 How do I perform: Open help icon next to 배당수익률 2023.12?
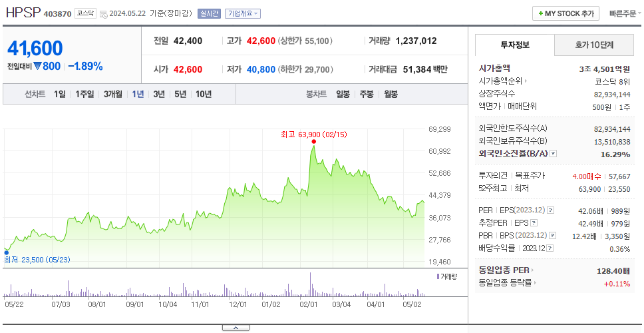point(550,248)
